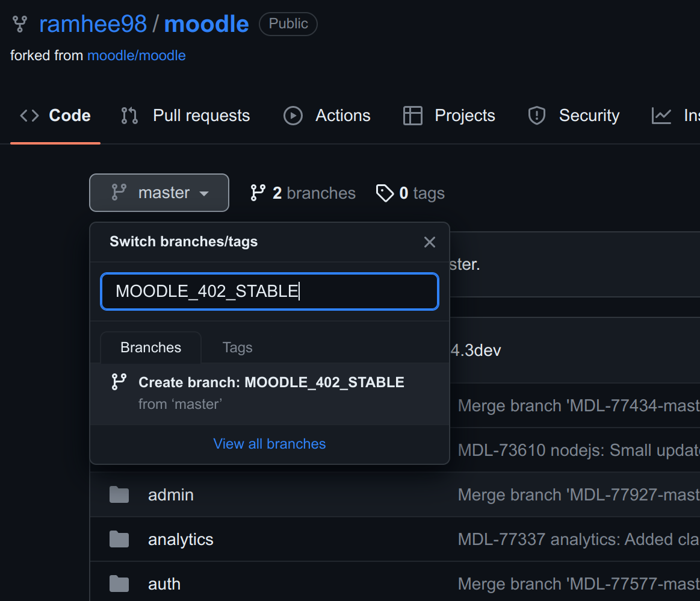Click the Actions play-circle icon
Image resolution: width=700 pixels, height=601 pixels.
(293, 116)
